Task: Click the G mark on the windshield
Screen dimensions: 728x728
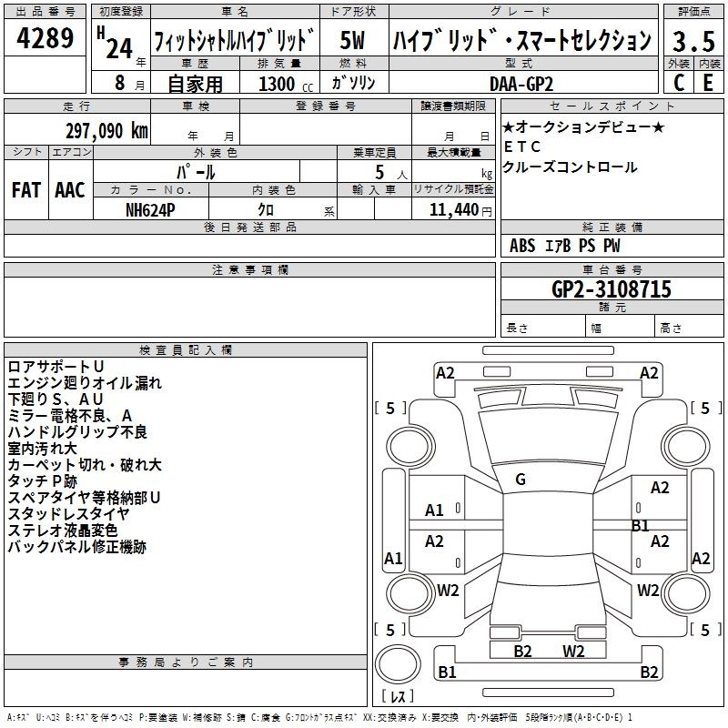Action: (x=521, y=480)
